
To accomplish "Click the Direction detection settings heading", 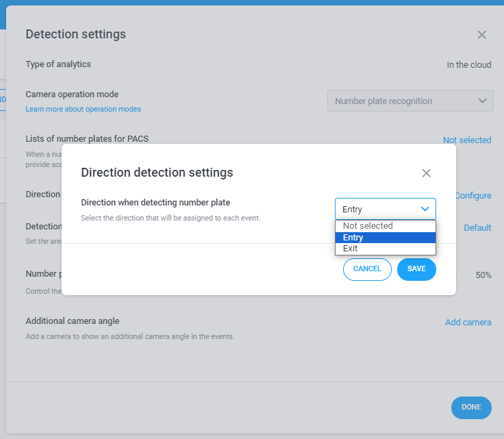I will point(157,173).
